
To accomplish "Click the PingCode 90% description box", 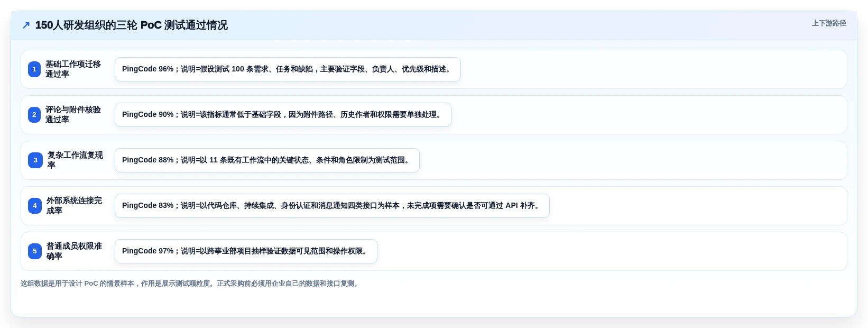I will (283, 115).
